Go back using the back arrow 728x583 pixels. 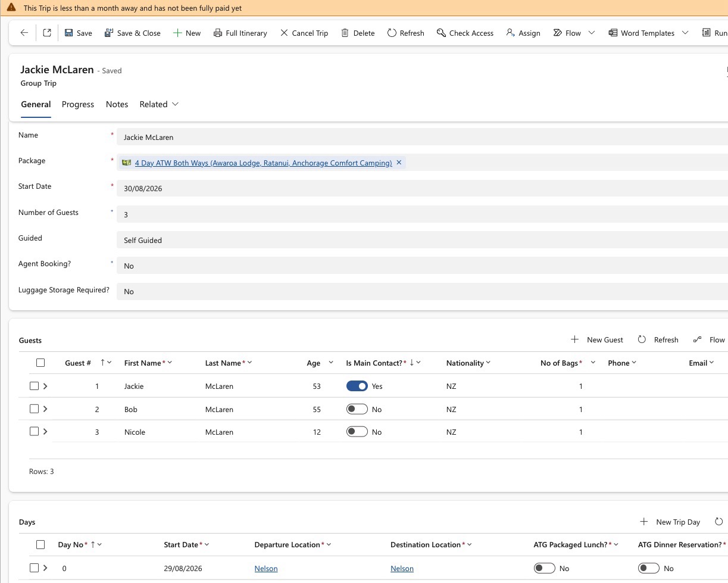tap(24, 33)
